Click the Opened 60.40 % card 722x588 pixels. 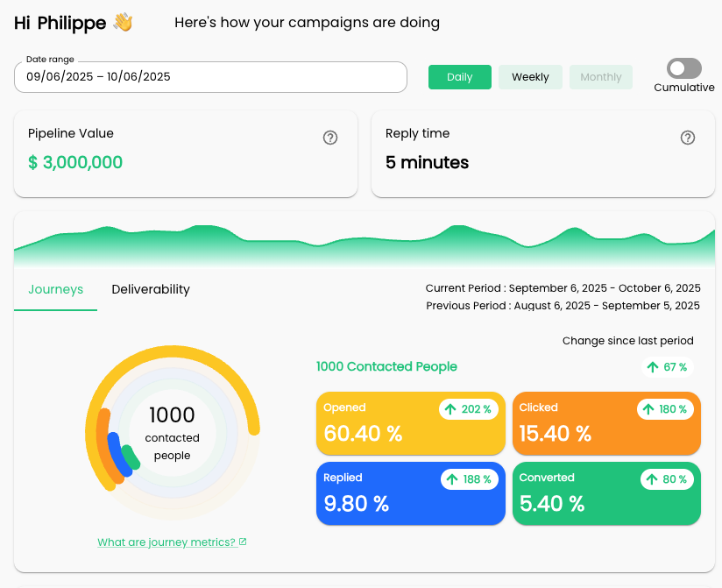pyautogui.click(x=411, y=423)
